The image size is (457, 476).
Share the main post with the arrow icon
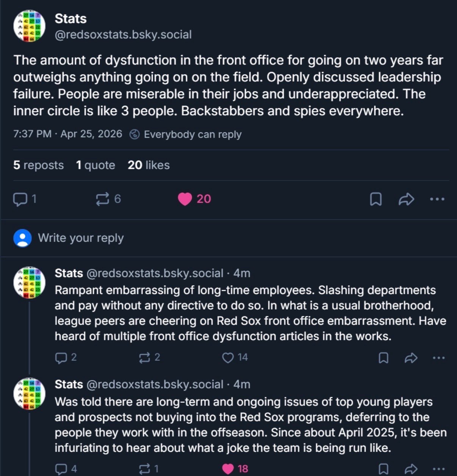point(406,199)
